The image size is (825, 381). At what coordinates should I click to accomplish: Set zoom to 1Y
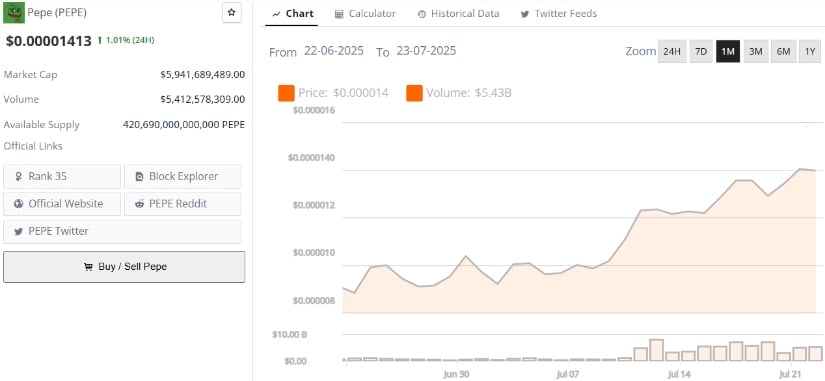pyautogui.click(x=810, y=52)
